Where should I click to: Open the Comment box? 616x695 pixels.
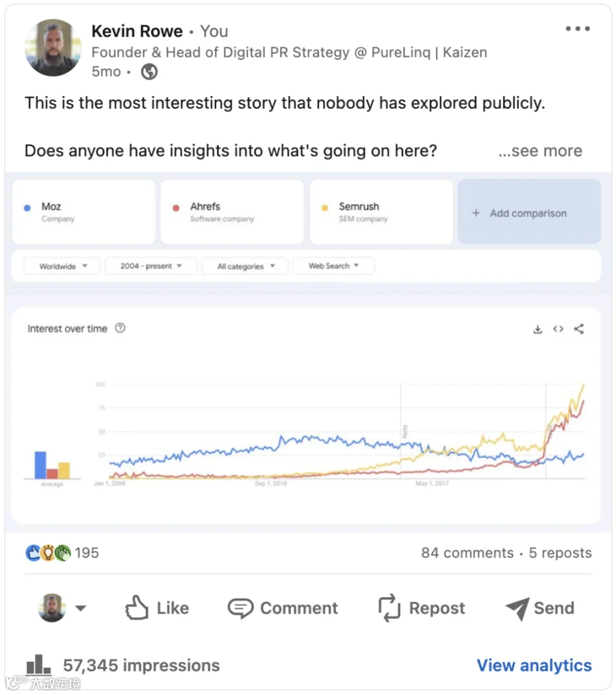coord(283,608)
